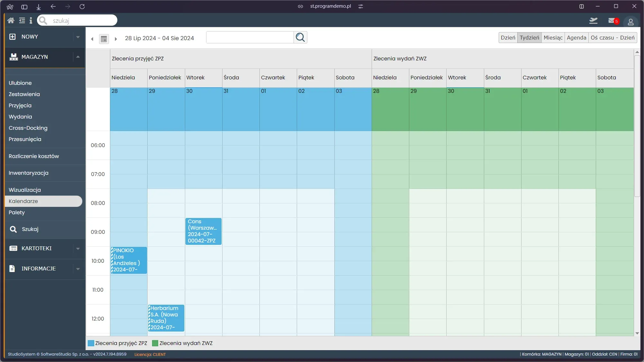Click the KARTOTEKI card icon
The height and width of the screenshot is (362, 644).
(13, 248)
